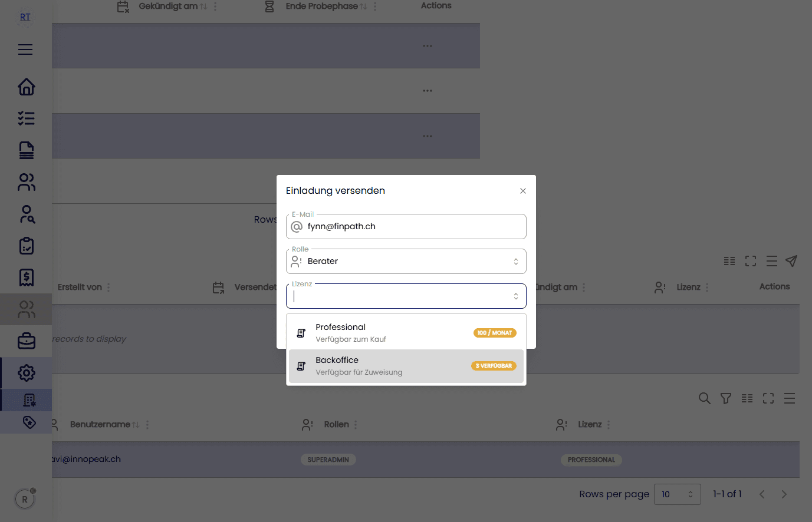Viewport: 812px width, 522px height.
Task: Open the contacts people icon in the sidebar
Action: pyautogui.click(x=26, y=182)
